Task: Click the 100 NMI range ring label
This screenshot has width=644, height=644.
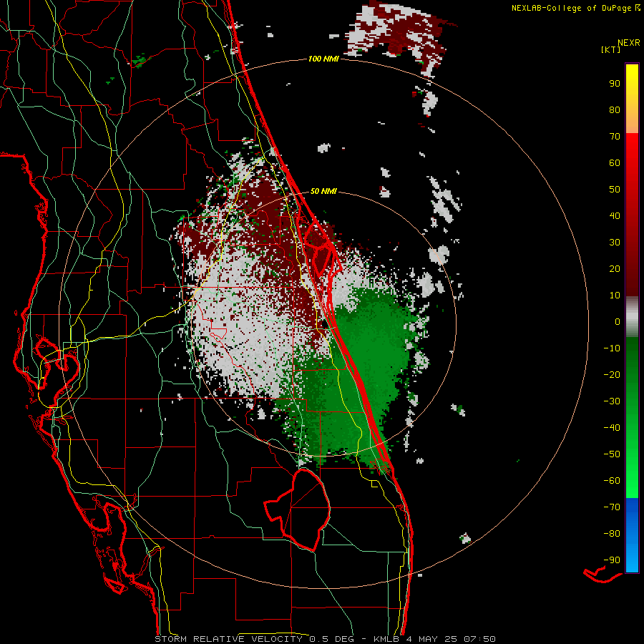Action: pyautogui.click(x=323, y=59)
